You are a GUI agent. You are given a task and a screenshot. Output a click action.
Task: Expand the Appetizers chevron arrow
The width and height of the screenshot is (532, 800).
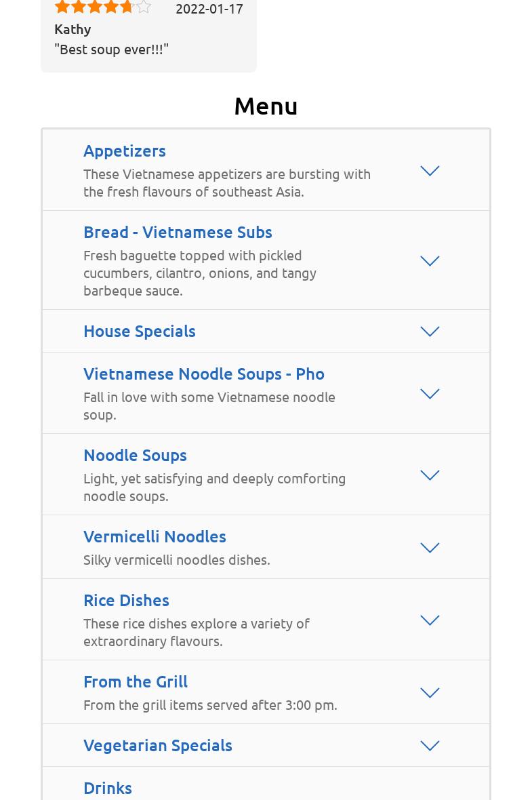coord(430,171)
